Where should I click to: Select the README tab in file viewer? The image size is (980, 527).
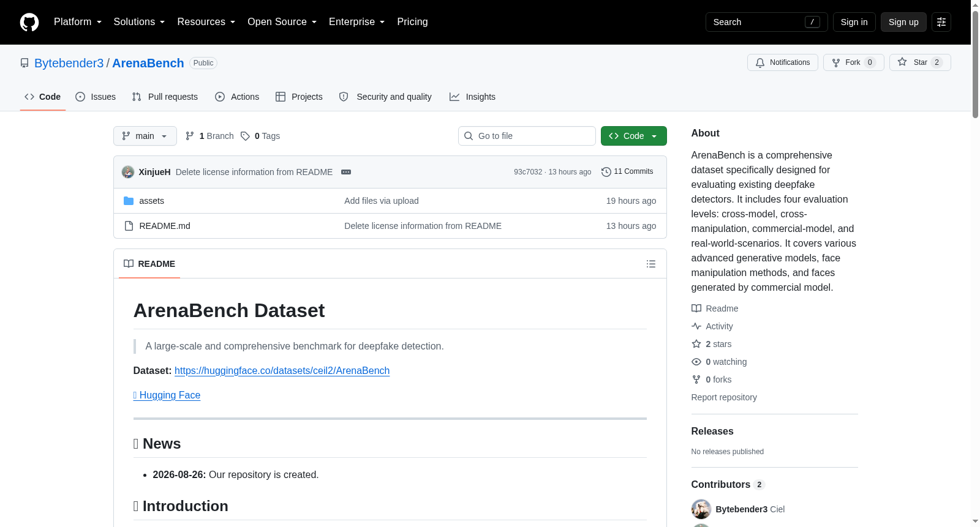[x=149, y=264]
